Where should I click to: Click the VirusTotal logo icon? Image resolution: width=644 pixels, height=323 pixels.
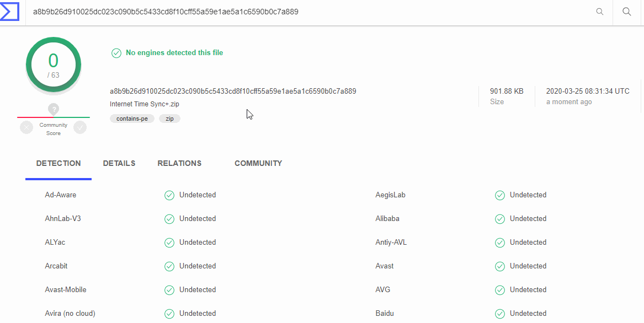9,11
